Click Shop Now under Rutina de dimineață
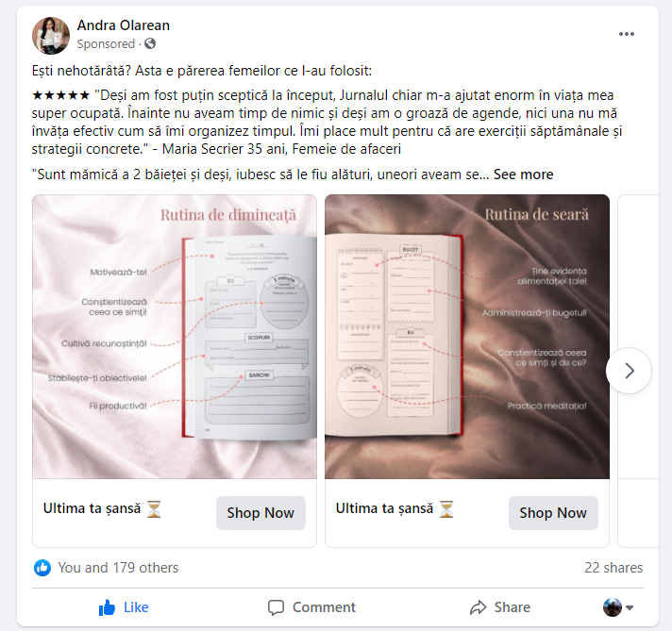 tap(260, 513)
